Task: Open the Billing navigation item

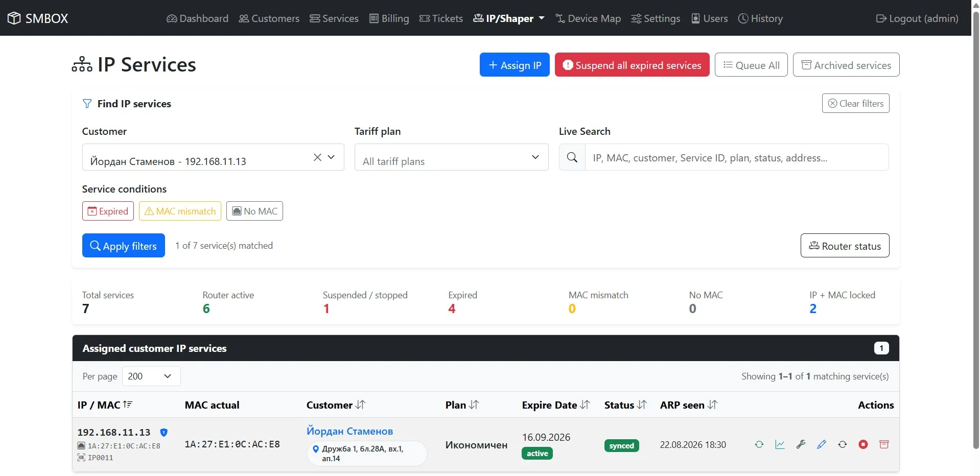Action: click(389, 18)
